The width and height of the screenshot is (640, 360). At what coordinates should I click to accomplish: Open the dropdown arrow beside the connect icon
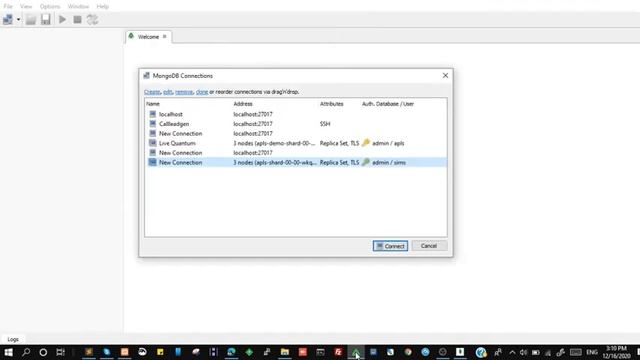click(x=18, y=20)
